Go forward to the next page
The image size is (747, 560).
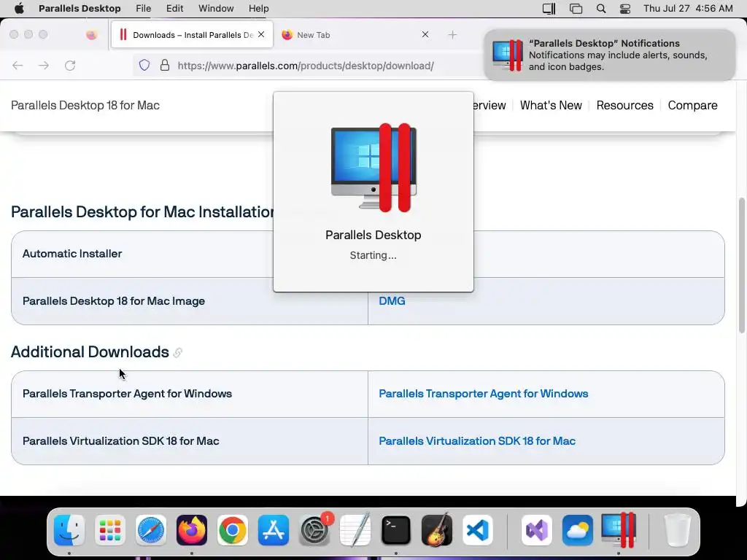pos(44,66)
